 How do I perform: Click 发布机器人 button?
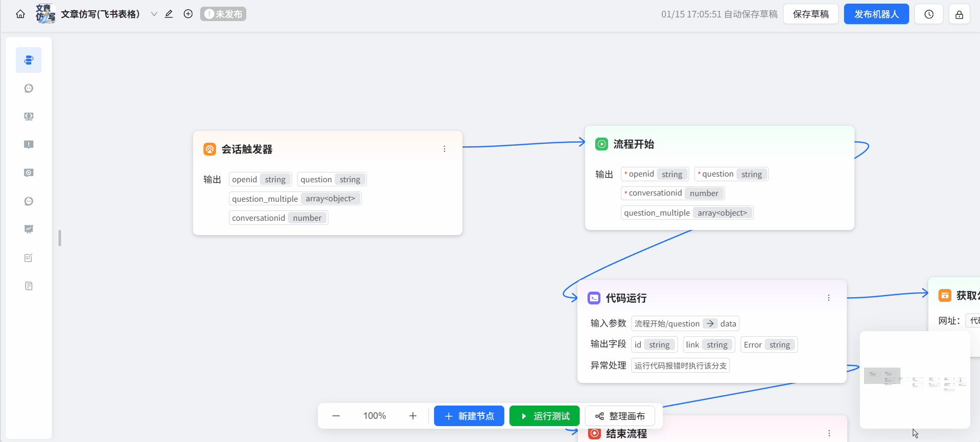point(876,14)
